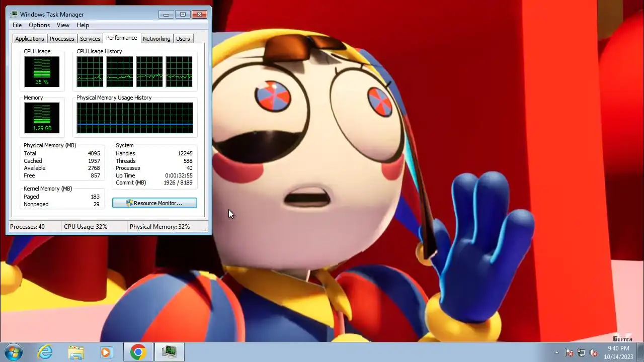Image resolution: width=644 pixels, height=362 pixels.
Task: Click Available memory value 2768
Action: coord(94,168)
